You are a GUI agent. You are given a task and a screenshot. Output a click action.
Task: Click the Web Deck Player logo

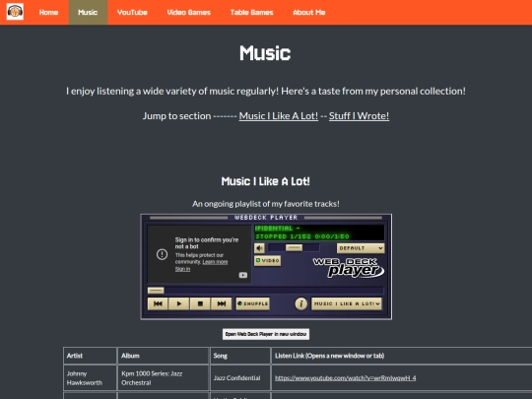point(349,268)
